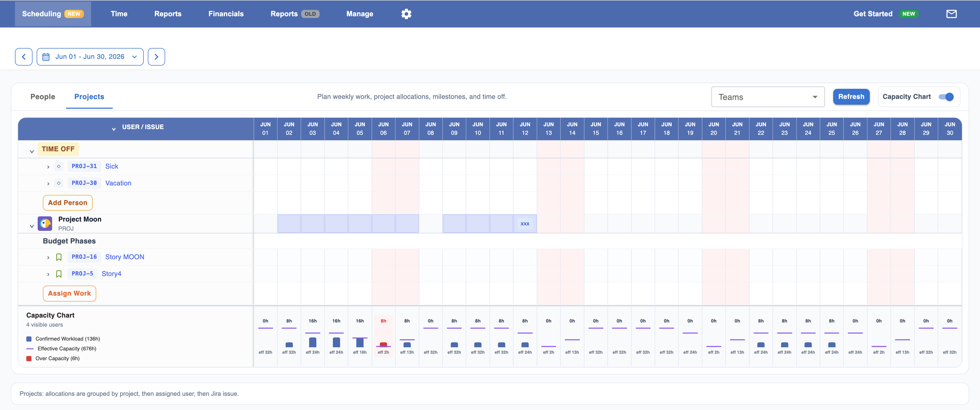The width and height of the screenshot is (980, 410).
Task: Open the Financials menu
Action: pyautogui.click(x=226, y=14)
